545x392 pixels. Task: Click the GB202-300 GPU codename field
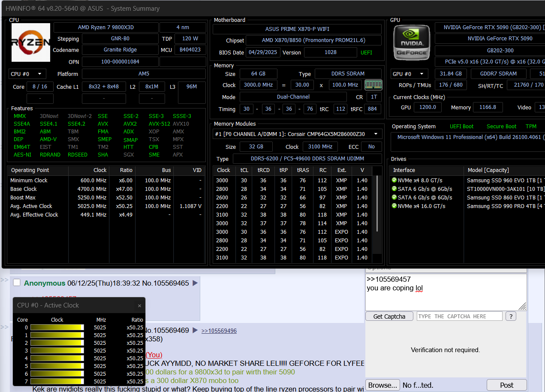(490, 51)
